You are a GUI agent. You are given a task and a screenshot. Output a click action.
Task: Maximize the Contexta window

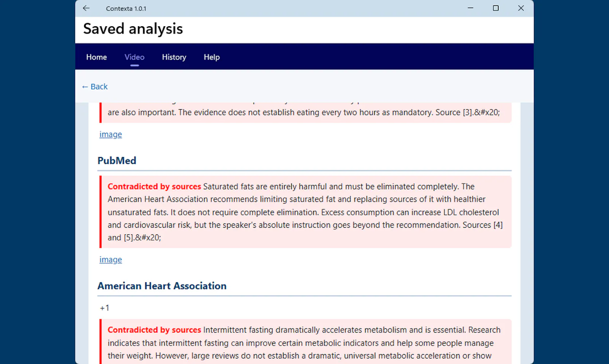(x=496, y=8)
